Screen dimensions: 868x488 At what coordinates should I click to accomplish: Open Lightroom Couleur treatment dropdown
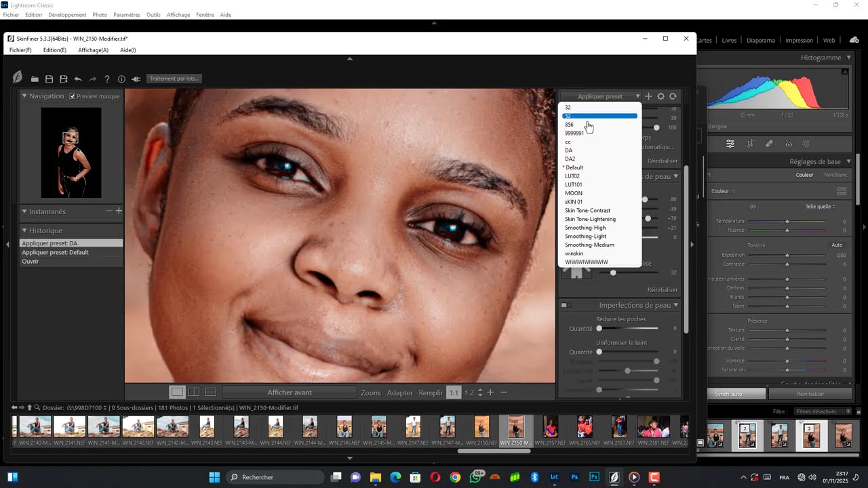[723, 191]
